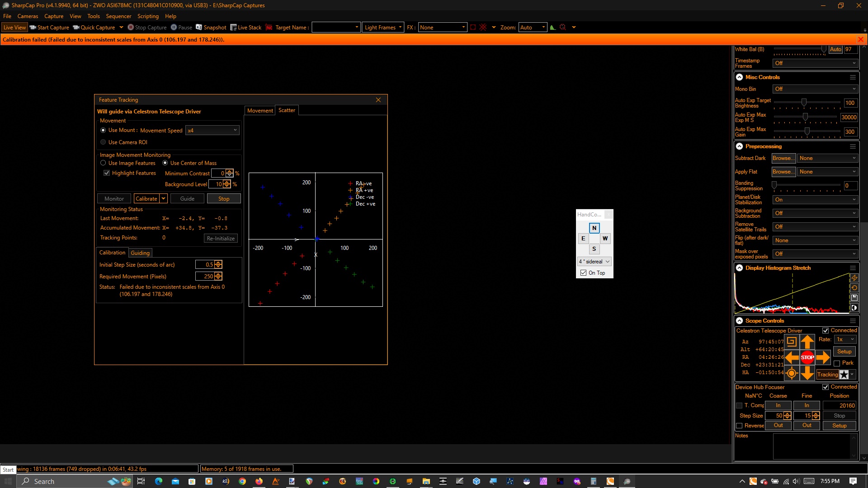Open the Scripting menu

(x=148, y=16)
